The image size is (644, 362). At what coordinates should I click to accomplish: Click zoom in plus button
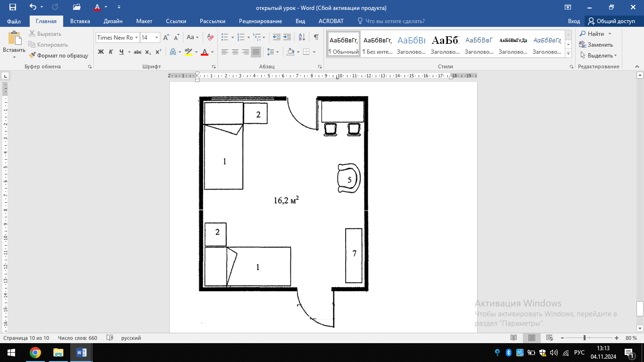[617, 338]
